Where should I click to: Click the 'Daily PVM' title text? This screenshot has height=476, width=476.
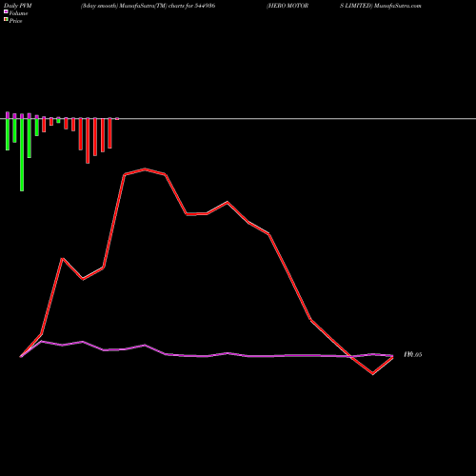[18, 6]
